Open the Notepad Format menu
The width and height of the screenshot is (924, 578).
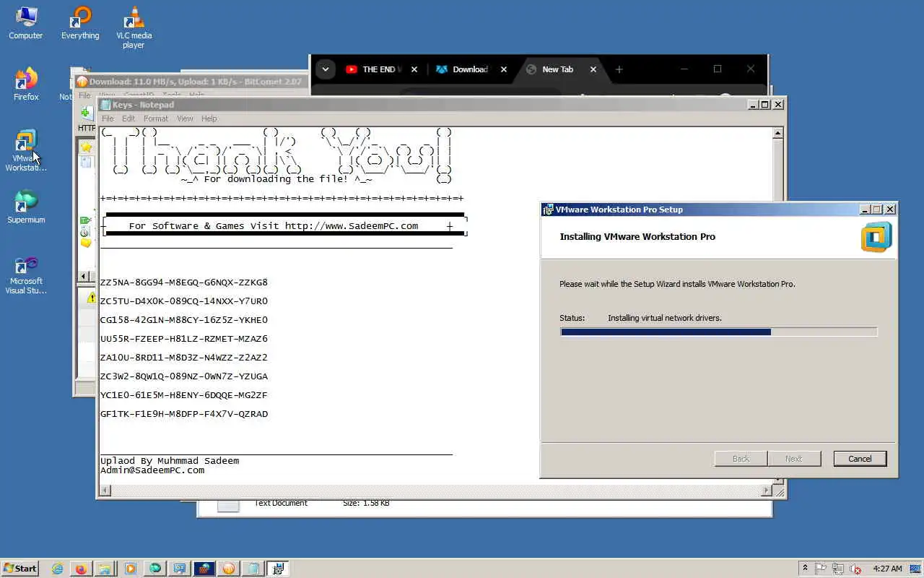(155, 118)
